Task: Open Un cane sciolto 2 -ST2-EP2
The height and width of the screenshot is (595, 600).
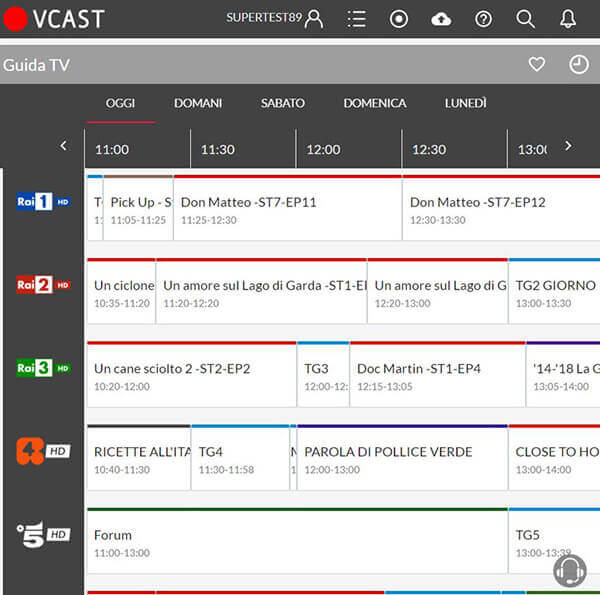Action: pos(192,375)
